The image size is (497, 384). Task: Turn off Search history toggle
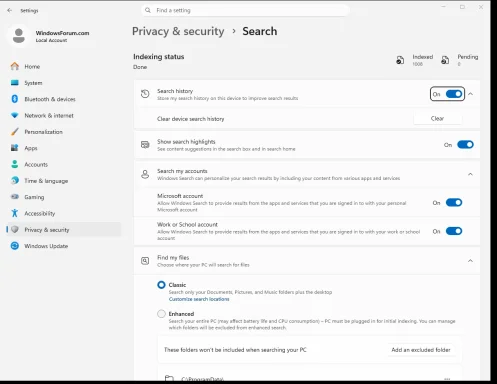tap(454, 94)
